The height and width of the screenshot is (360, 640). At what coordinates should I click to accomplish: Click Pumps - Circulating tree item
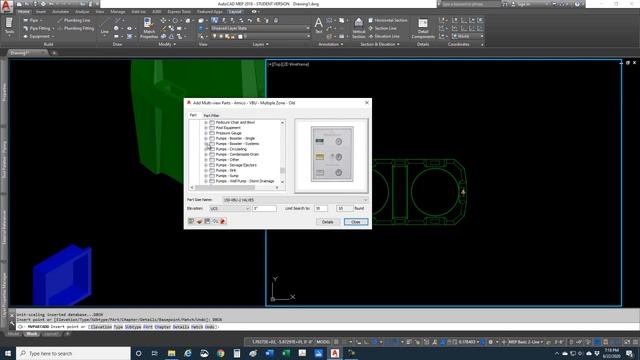231,149
